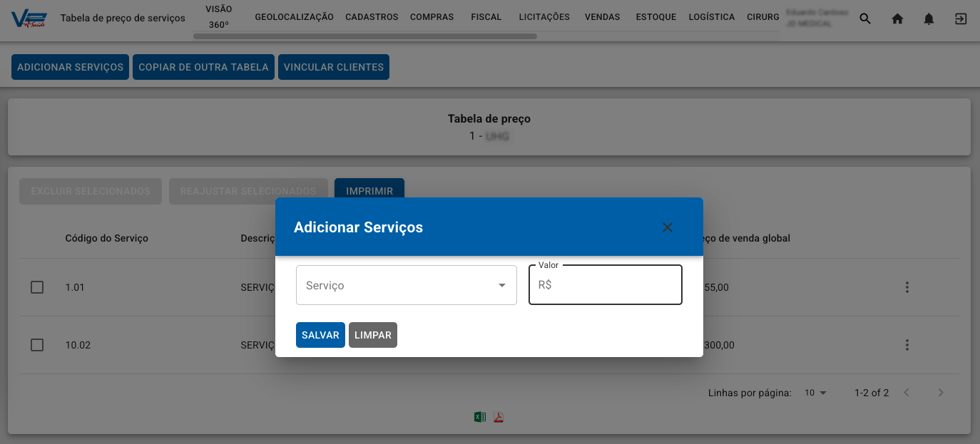The image size is (980, 444).
Task: Open the Visão 360º menu
Action: (x=219, y=17)
